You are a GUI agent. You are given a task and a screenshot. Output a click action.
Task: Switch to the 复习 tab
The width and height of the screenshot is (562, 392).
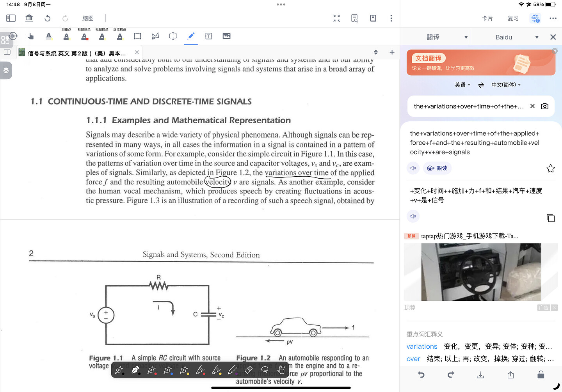point(513,18)
